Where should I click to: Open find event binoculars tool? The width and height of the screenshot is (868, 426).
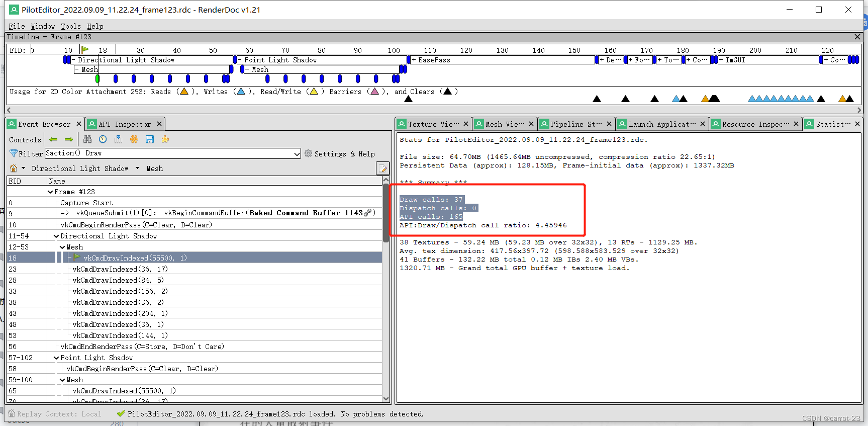coord(87,139)
